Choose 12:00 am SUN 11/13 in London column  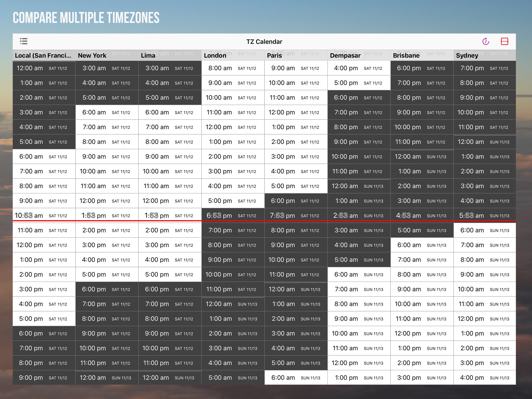click(233, 304)
